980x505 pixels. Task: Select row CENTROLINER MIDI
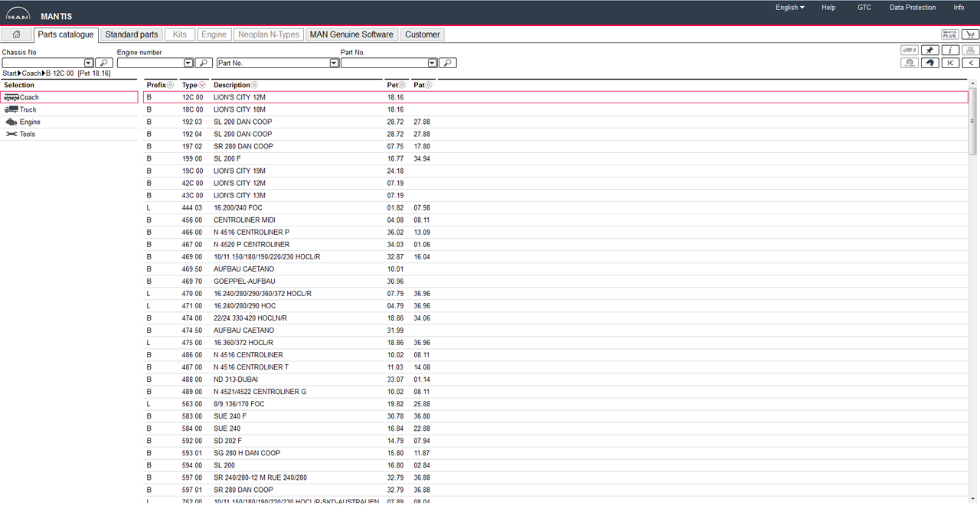(x=556, y=220)
